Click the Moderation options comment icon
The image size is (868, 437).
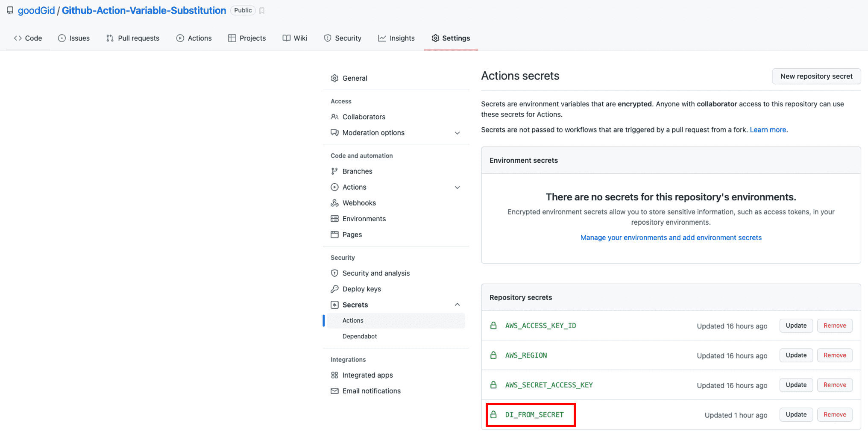tap(334, 132)
